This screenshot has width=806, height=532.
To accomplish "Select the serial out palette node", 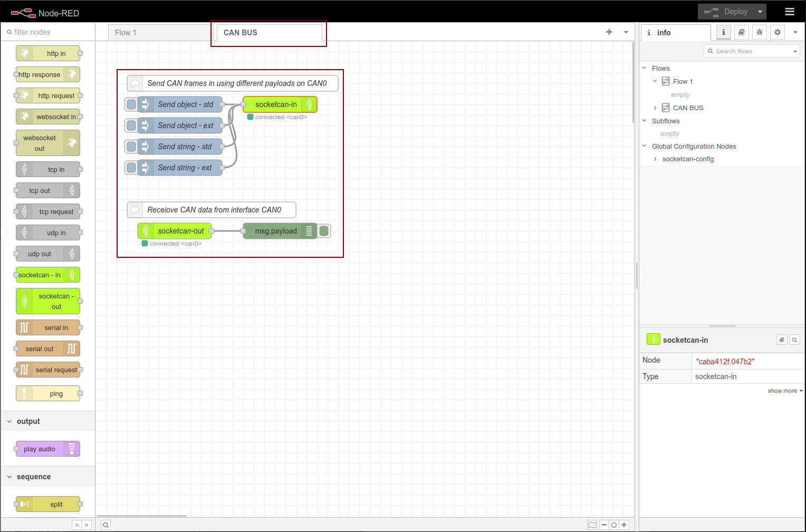I will pyautogui.click(x=48, y=349).
